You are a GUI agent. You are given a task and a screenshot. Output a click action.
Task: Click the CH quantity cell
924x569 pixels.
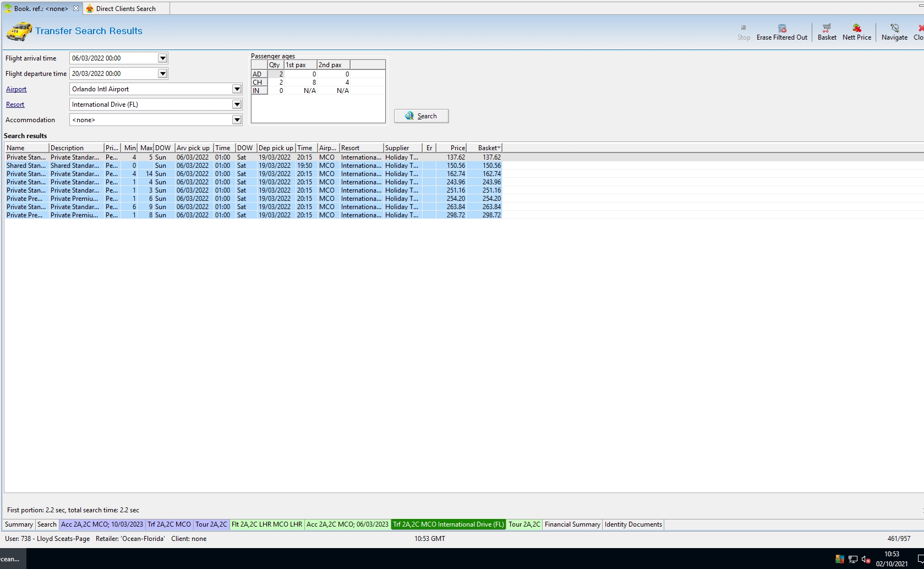point(276,83)
